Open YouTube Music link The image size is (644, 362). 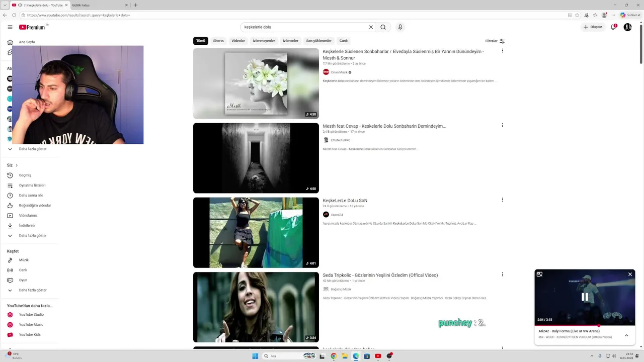[30, 325]
